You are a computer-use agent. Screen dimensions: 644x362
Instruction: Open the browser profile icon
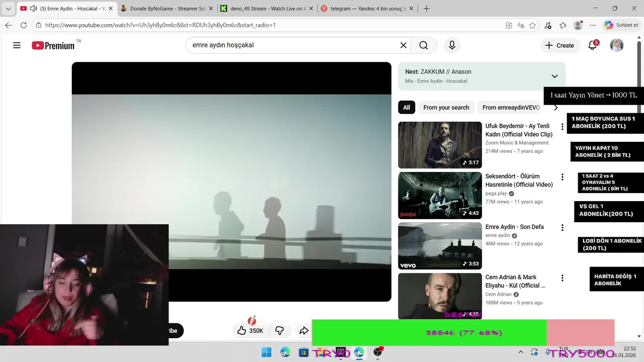click(x=578, y=25)
